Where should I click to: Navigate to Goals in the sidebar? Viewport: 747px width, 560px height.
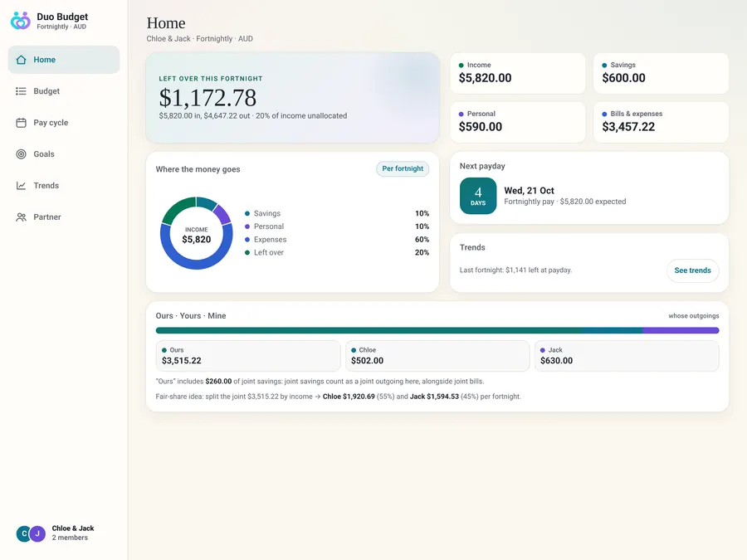point(64,153)
